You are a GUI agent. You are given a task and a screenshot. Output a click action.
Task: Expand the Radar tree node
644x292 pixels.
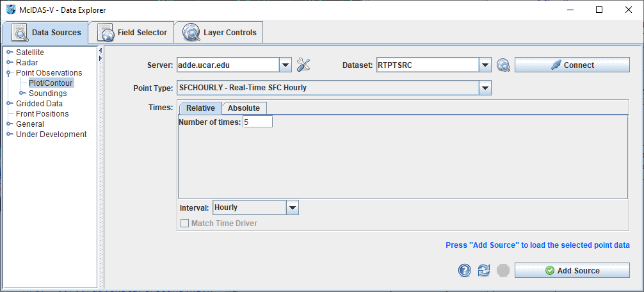coord(9,62)
